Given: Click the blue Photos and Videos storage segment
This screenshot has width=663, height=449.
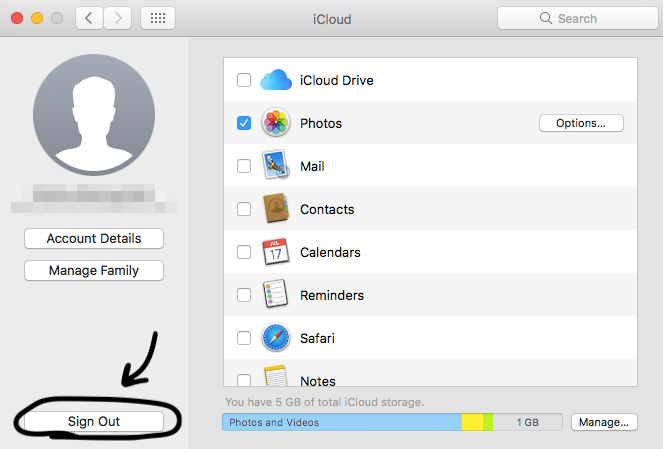Looking at the screenshot, I should (342, 422).
